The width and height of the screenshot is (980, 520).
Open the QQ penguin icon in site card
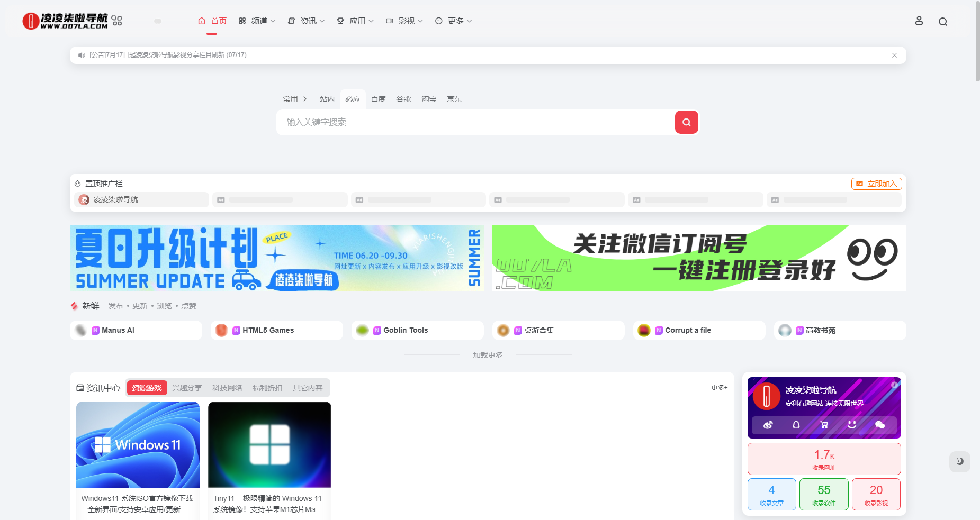tap(796, 425)
